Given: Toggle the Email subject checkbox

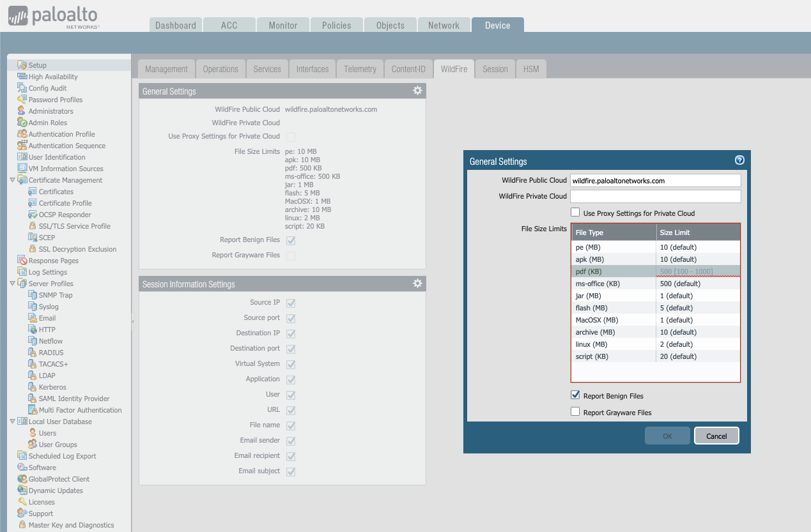Looking at the screenshot, I should pyautogui.click(x=291, y=471).
